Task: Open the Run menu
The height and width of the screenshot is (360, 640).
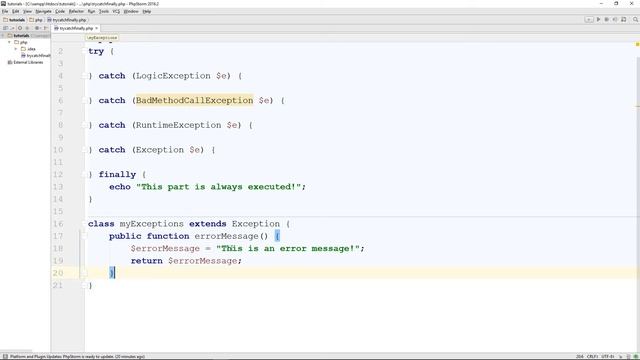Action: click(91, 11)
